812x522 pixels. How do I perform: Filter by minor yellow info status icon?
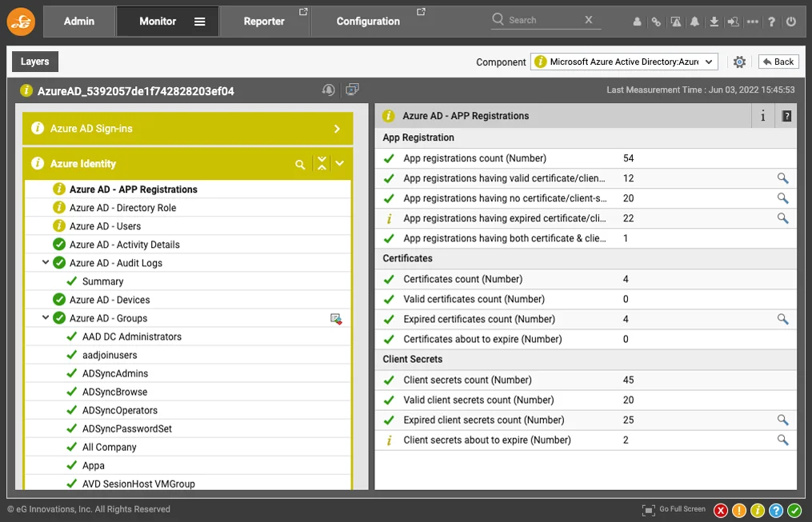click(757, 511)
